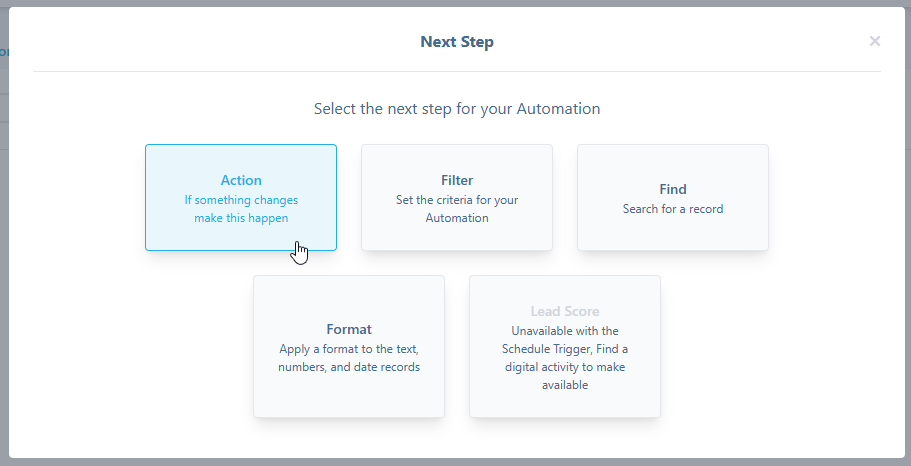Screen dimensions: 911x466
Task: Pick the Find step card
Action: [673, 198]
